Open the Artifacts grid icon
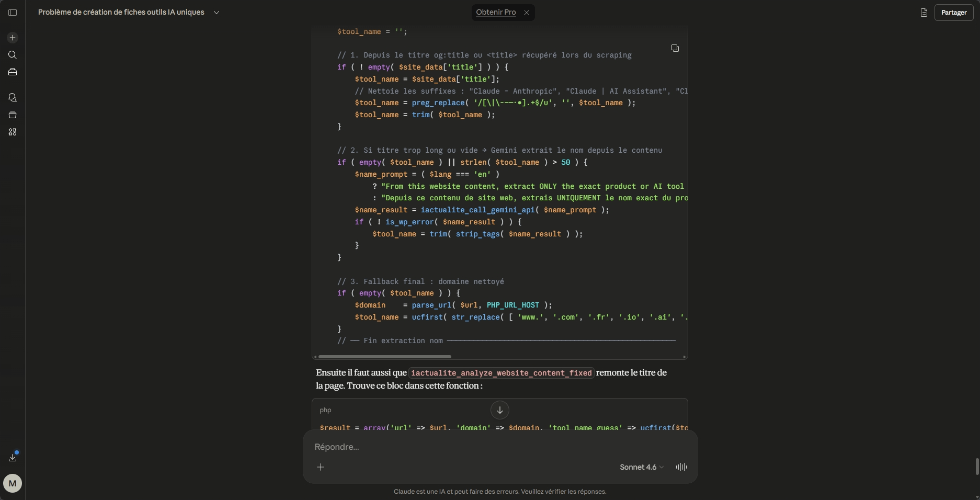The width and height of the screenshot is (980, 500). coord(13,132)
